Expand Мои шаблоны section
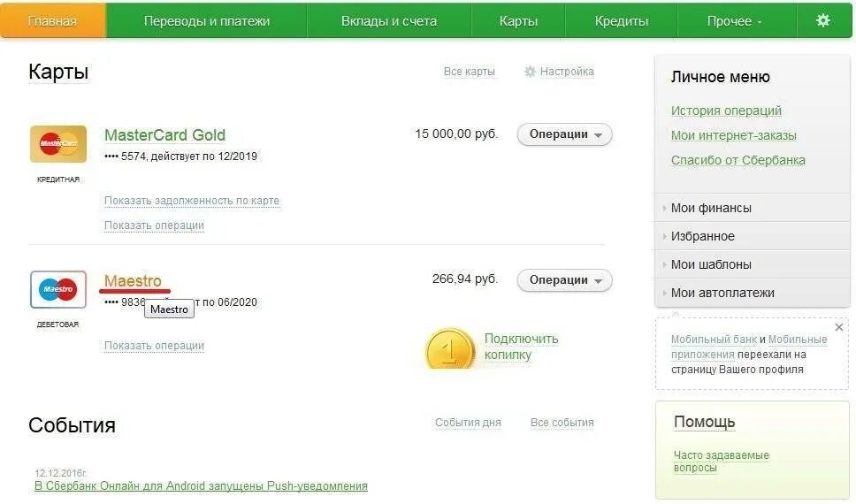Screen dimensions: 856x504 tap(753, 265)
